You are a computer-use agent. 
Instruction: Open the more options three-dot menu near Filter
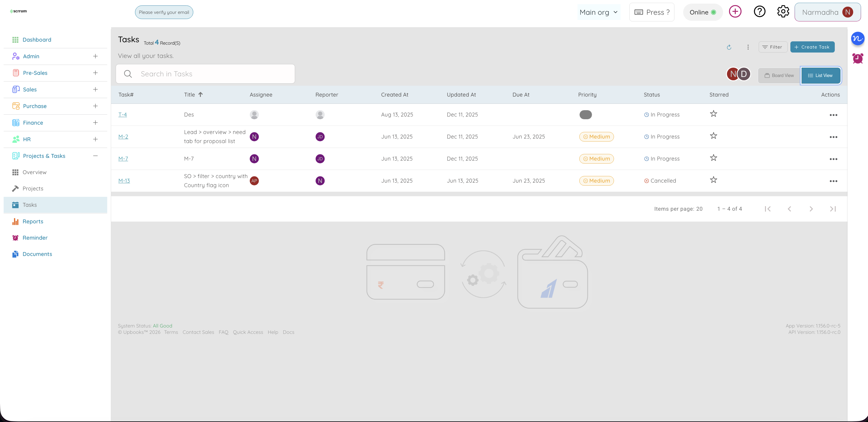point(748,47)
